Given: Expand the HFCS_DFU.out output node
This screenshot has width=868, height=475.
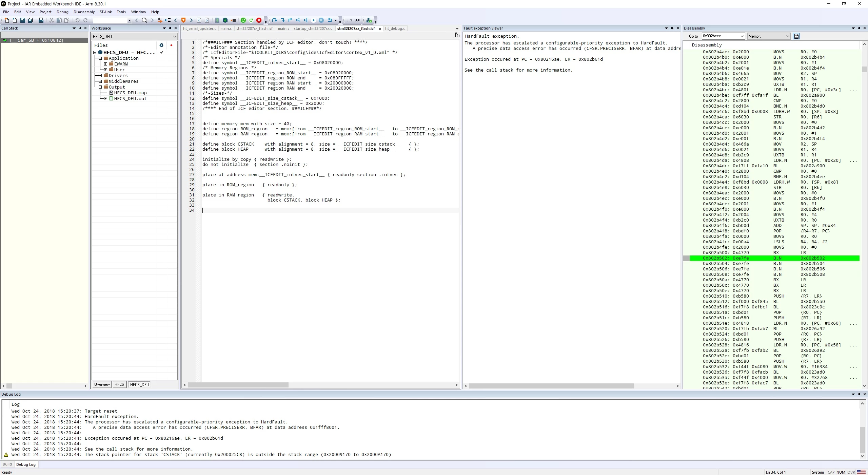Looking at the screenshot, I should pos(106,98).
